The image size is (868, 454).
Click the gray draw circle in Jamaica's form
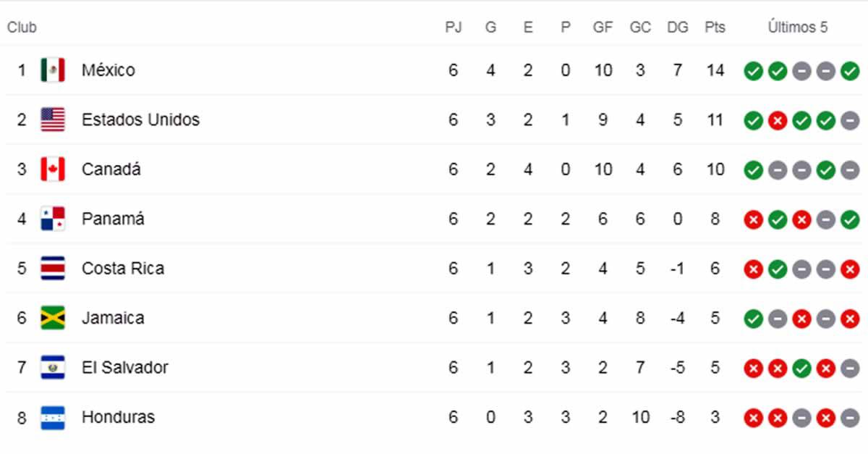click(x=776, y=318)
